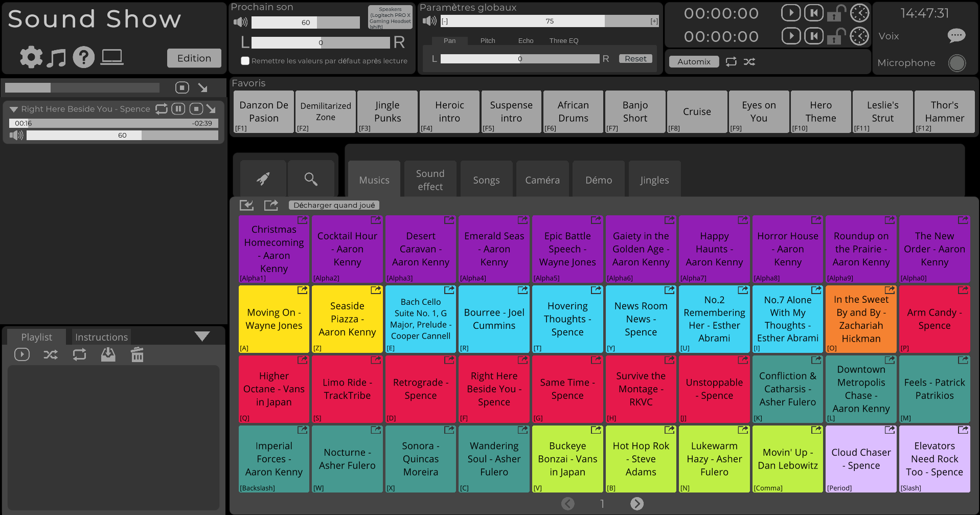The height and width of the screenshot is (515, 980).
Task: Fade out Right Here Beside You track
Action: [211, 108]
